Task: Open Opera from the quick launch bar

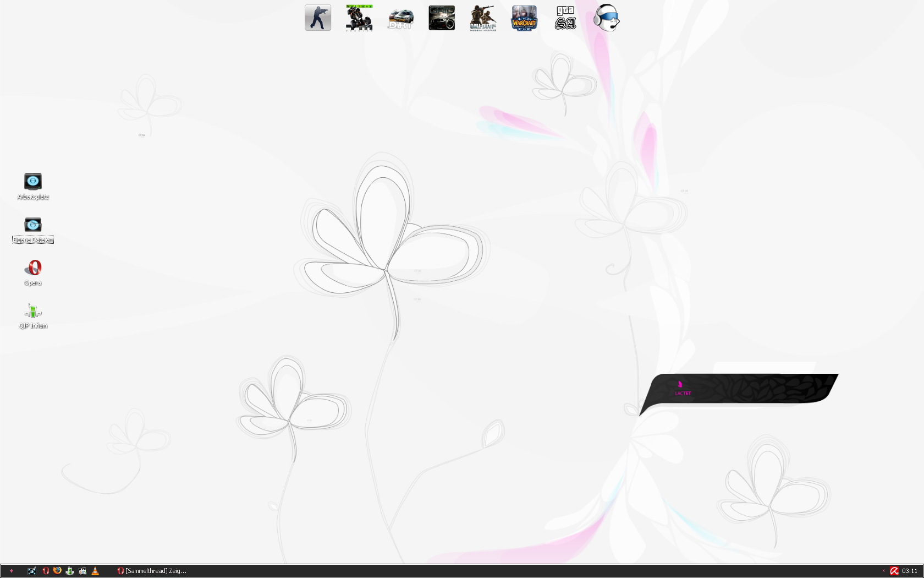Action: (x=46, y=571)
